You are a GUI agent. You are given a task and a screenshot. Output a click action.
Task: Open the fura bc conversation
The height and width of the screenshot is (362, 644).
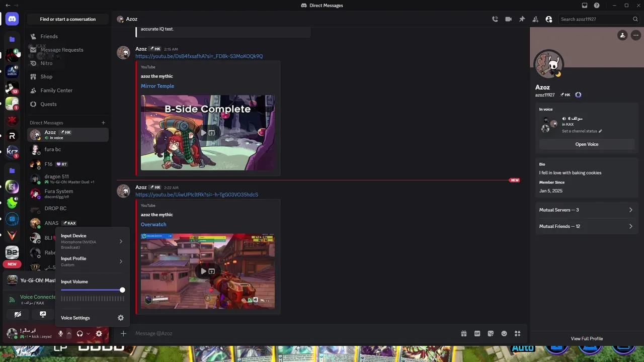tap(68, 149)
